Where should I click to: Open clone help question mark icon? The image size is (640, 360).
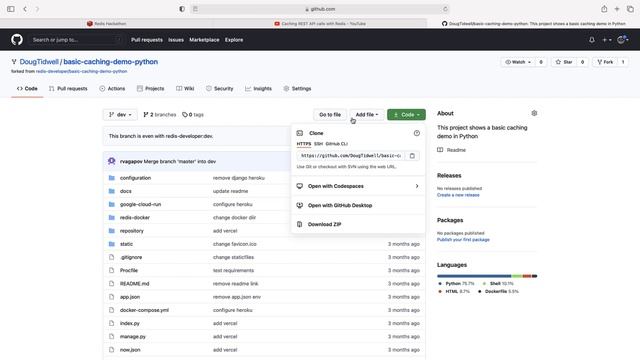(x=417, y=133)
